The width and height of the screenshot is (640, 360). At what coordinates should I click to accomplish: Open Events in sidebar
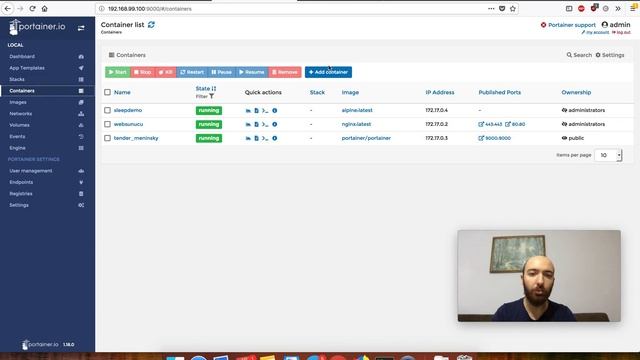[x=47, y=137]
